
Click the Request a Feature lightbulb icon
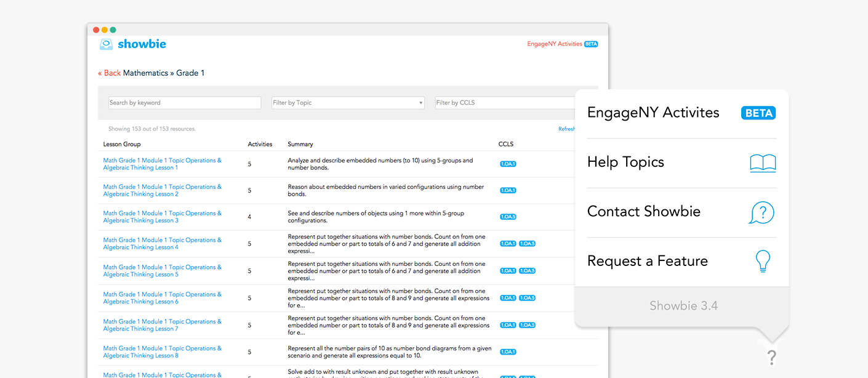click(763, 261)
